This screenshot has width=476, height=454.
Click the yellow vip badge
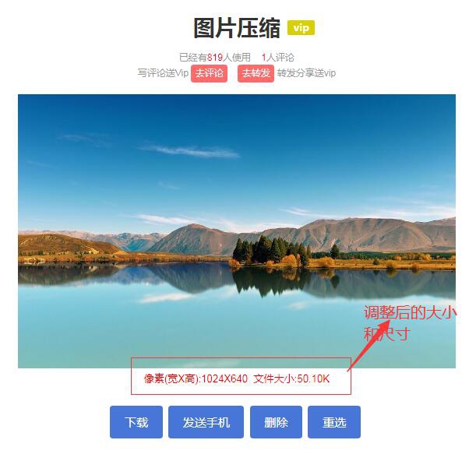click(301, 28)
